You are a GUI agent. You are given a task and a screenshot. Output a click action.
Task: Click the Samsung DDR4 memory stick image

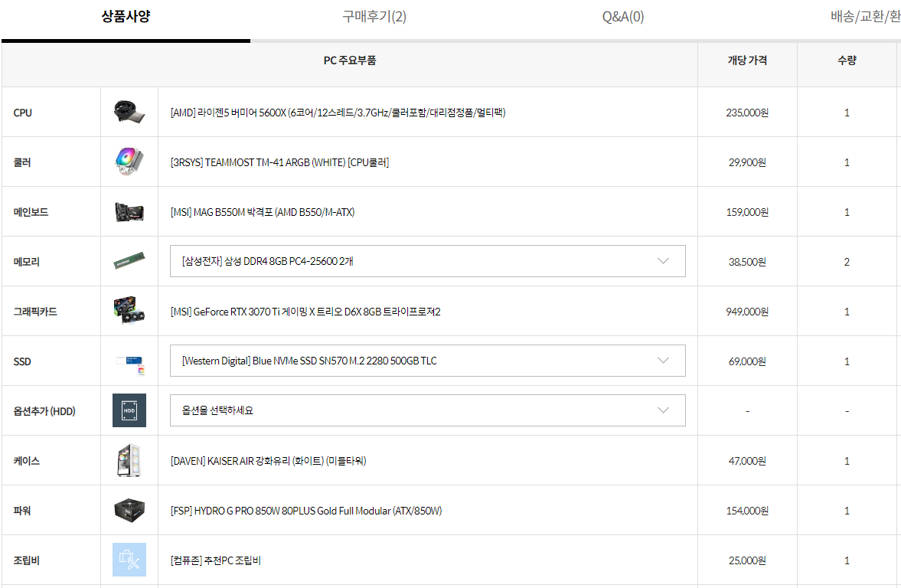pyautogui.click(x=129, y=261)
